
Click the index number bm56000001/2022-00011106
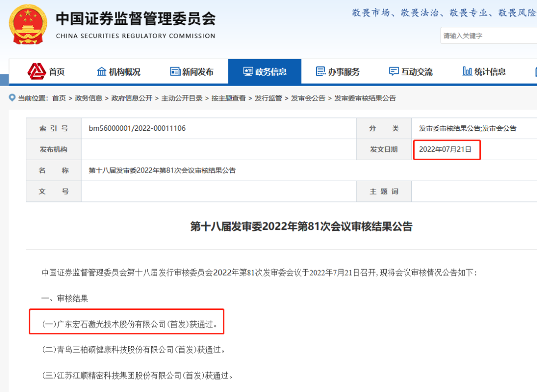click(137, 128)
